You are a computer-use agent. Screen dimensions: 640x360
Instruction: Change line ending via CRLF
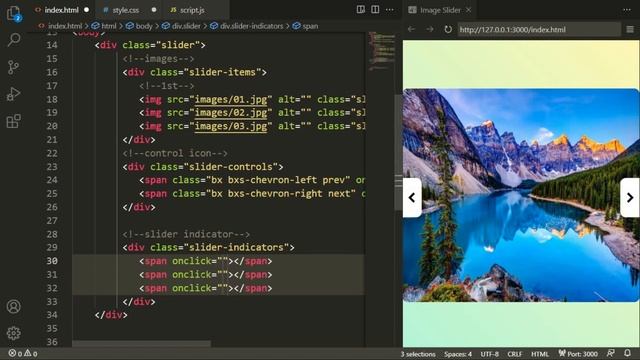(x=515, y=354)
